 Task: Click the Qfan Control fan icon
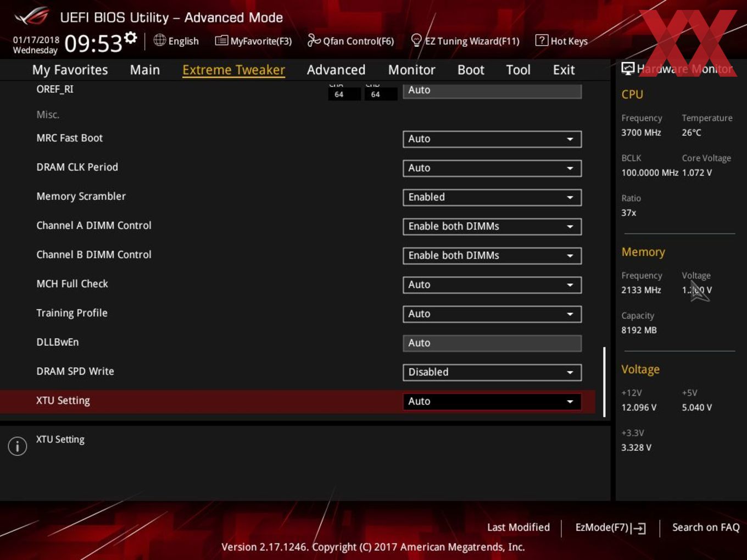pos(314,40)
